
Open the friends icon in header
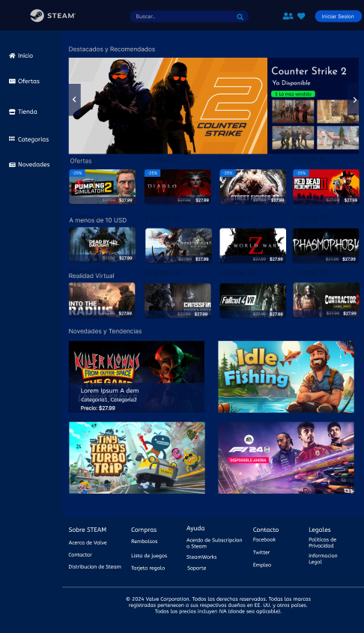pyautogui.click(x=288, y=16)
